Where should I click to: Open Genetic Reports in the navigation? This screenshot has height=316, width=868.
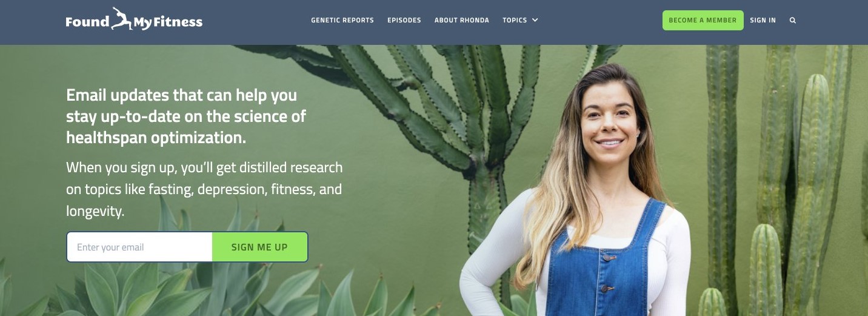pyautogui.click(x=342, y=20)
